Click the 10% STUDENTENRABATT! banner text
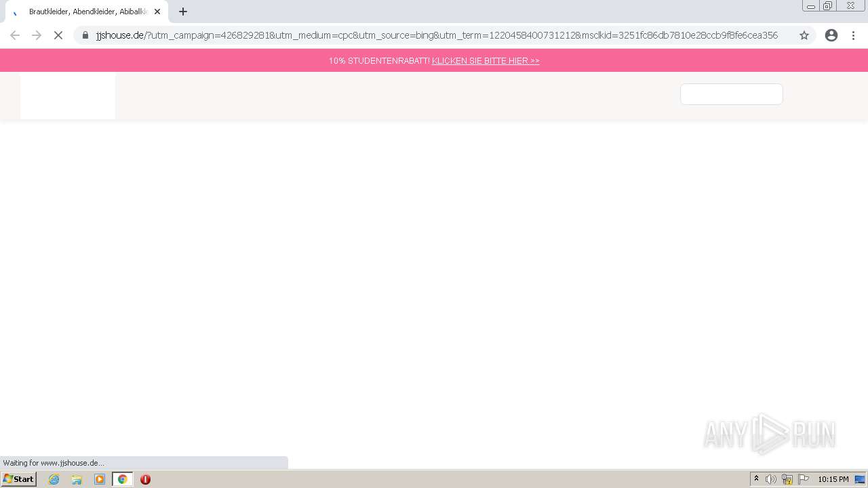This screenshot has width=868, height=488. click(379, 61)
